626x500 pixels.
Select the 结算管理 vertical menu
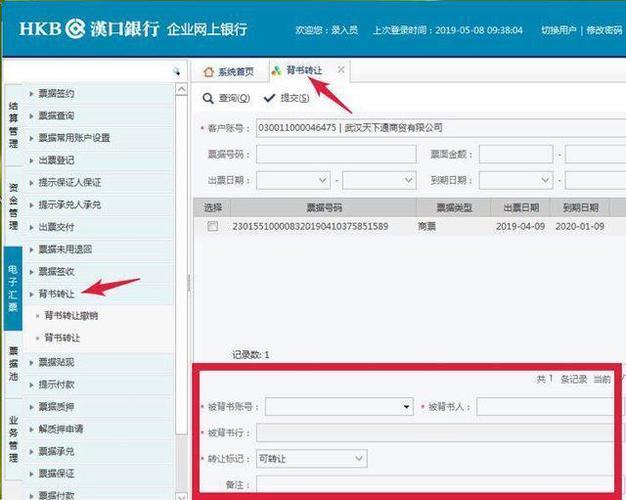[x=13, y=125]
